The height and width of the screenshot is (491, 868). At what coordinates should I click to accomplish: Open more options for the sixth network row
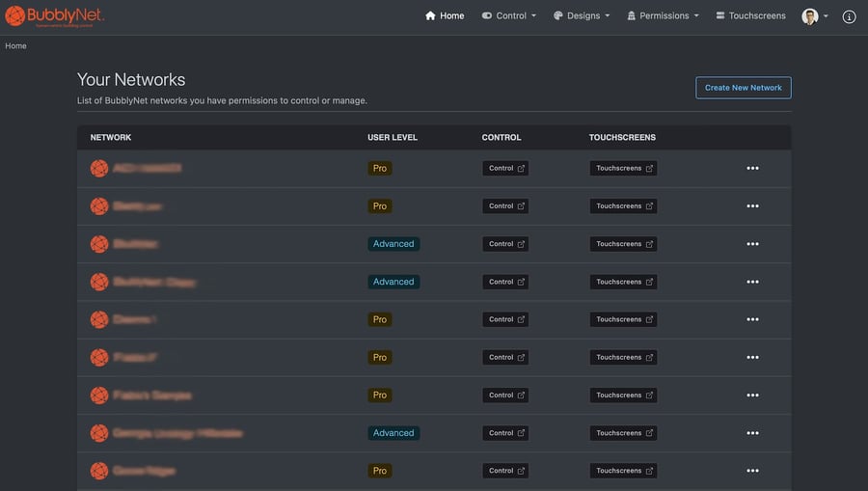(752, 358)
